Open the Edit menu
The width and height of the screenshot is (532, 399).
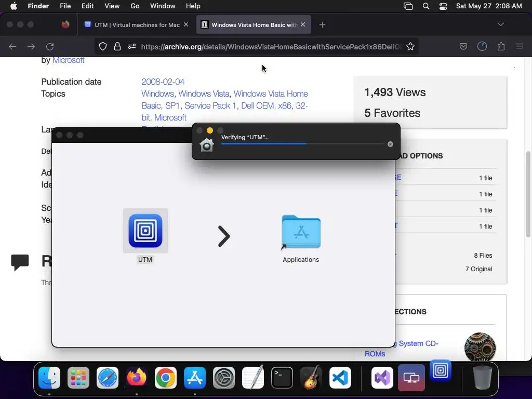click(87, 6)
